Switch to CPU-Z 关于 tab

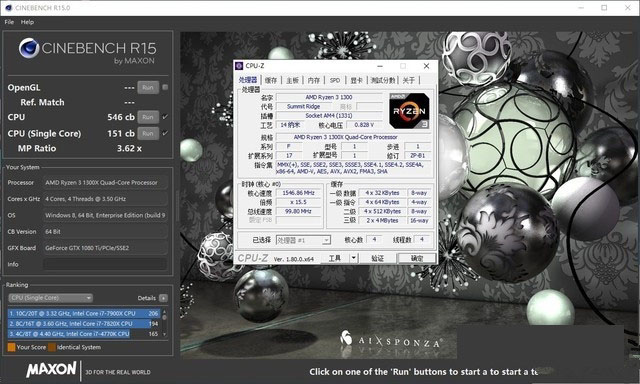coord(409,80)
